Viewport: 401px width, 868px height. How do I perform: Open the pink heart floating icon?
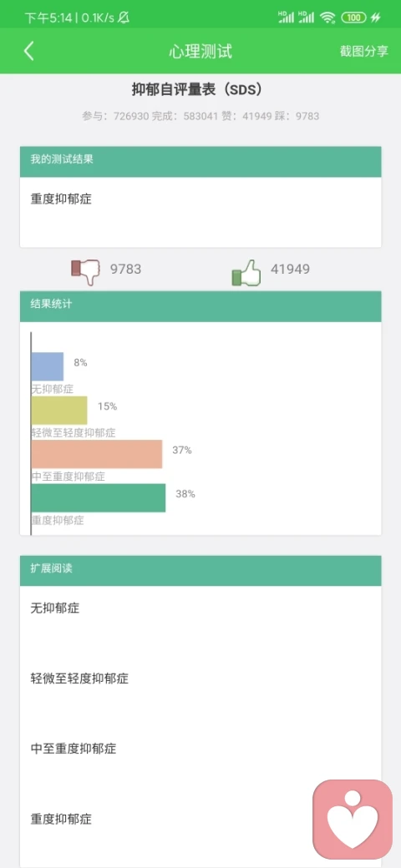(x=353, y=818)
